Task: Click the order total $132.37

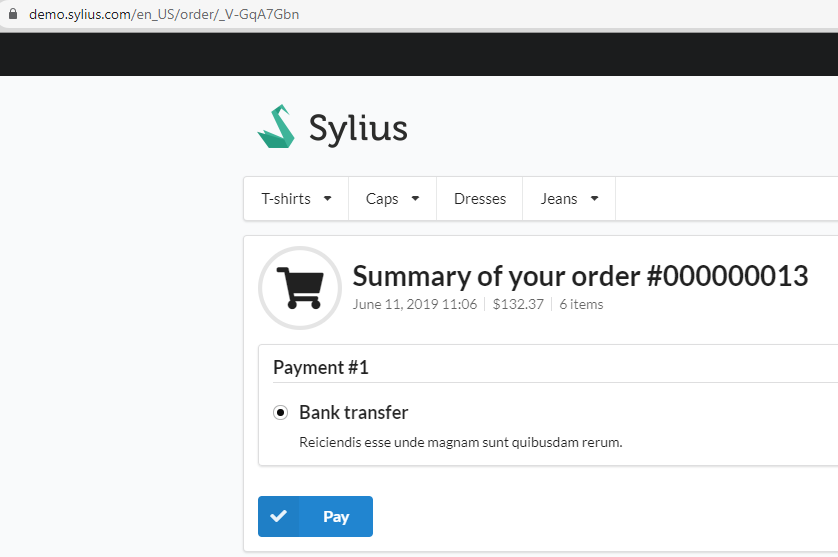Action: [518, 304]
